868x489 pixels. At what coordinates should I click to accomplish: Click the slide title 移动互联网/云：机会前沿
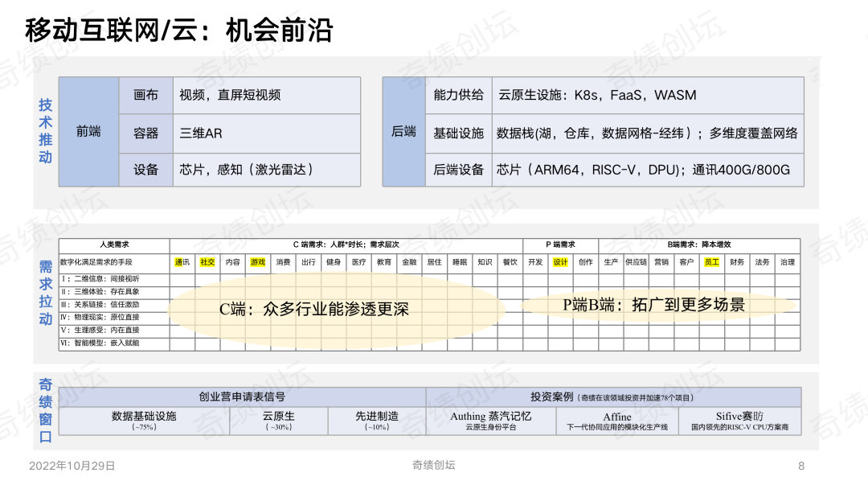178,30
